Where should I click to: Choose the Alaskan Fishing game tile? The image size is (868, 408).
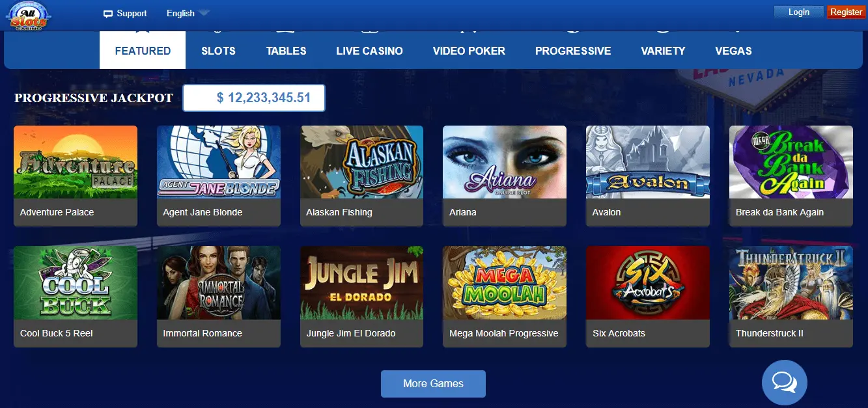pyautogui.click(x=361, y=176)
